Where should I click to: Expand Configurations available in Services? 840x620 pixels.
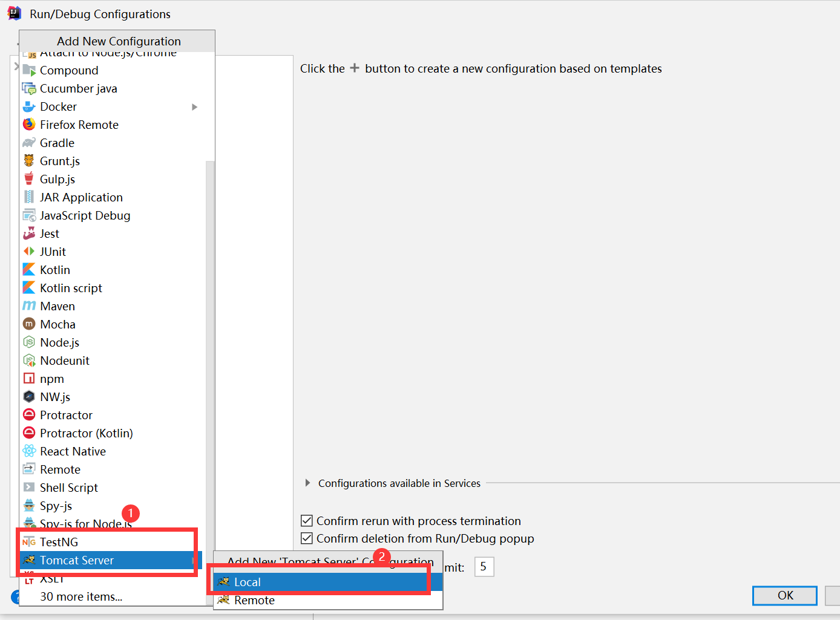[307, 483]
